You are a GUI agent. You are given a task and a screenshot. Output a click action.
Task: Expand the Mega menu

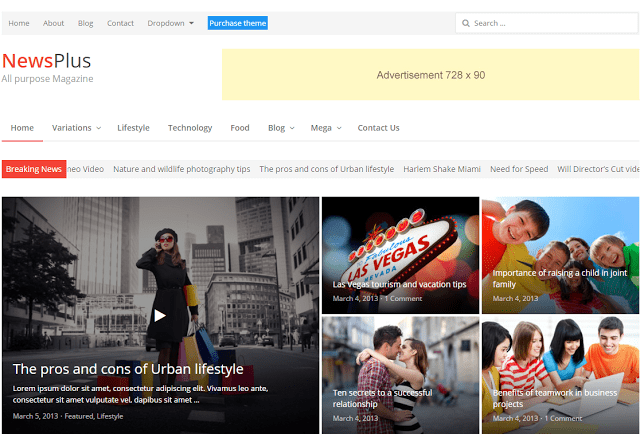(x=326, y=128)
